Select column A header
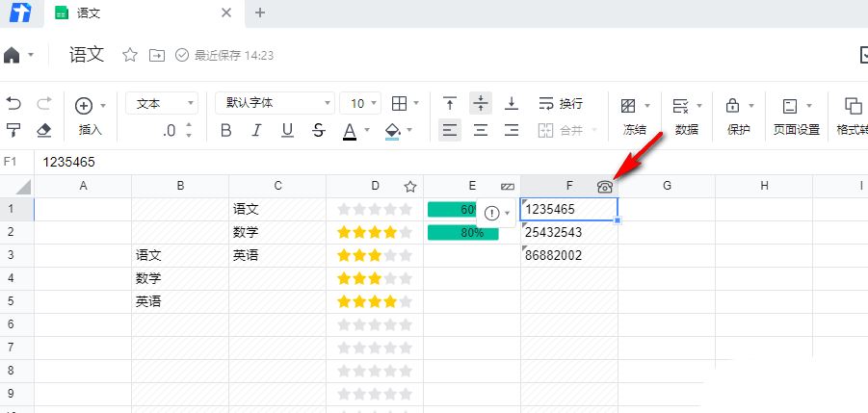Image resolution: width=868 pixels, height=413 pixels. pos(83,187)
